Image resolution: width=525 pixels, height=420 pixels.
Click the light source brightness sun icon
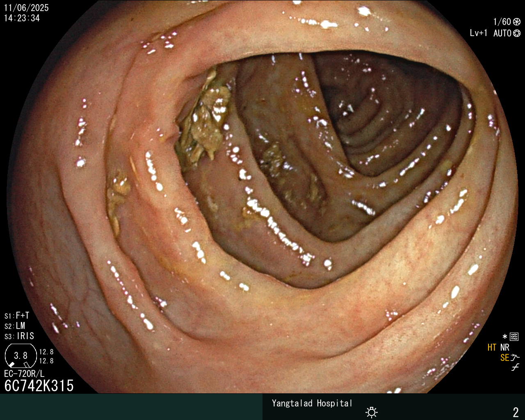point(372,412)
